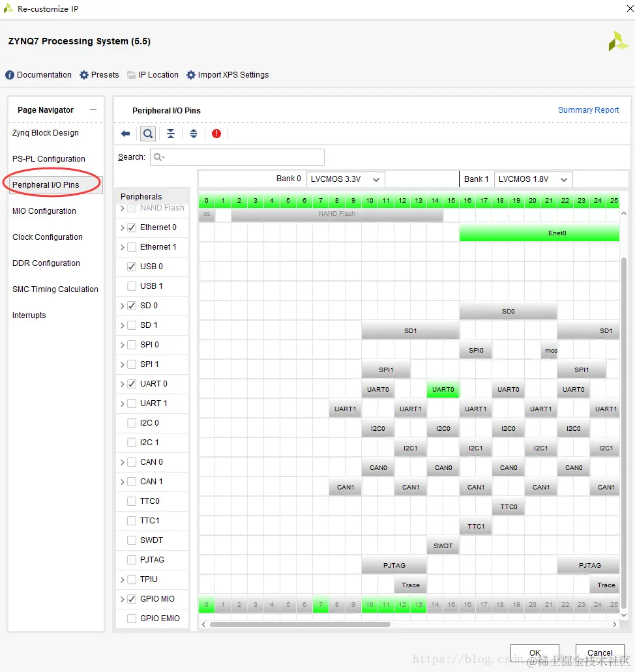The height and width of the screenshot is (672, 635).
Task: Select the gray SD0 pin block
Action: pyautogui.click(x=508, y=312)
